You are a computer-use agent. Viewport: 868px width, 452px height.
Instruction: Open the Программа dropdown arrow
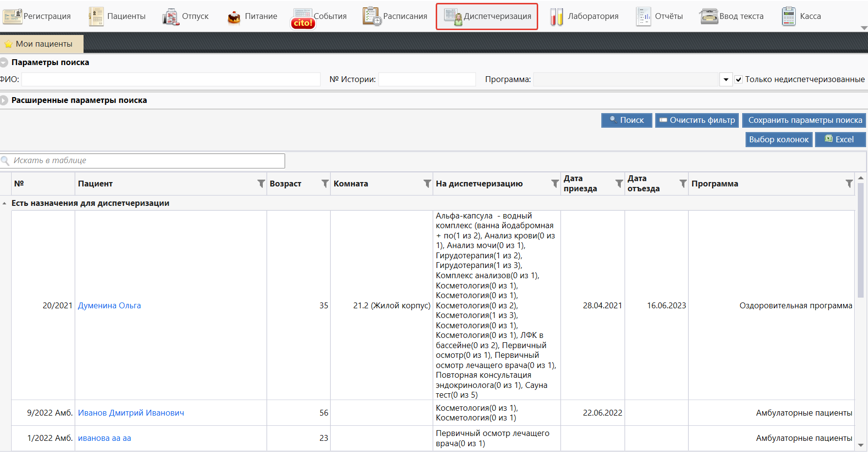point(726,80)
